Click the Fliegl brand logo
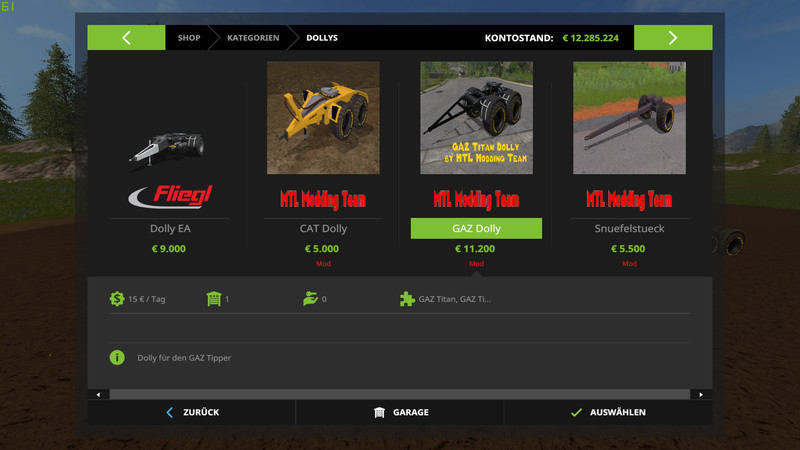 pyautogui.click(x=169, y=194)
